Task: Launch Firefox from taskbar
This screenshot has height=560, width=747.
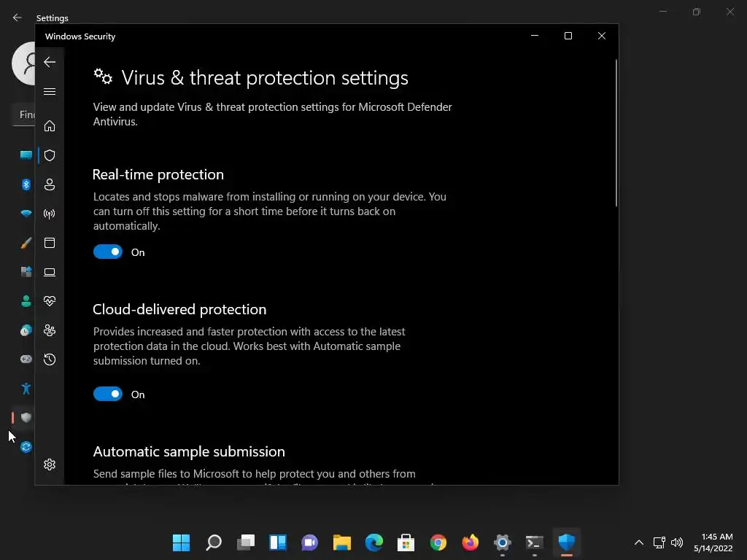Action: (471, 542)
